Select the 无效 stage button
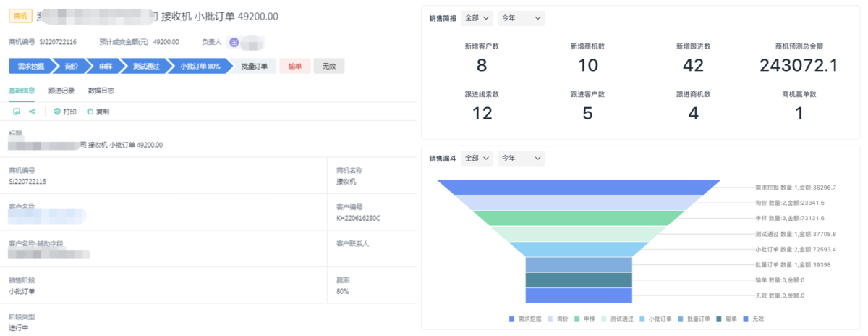The height and width of the screenshot is (336, 868). [x=329, y=67]
